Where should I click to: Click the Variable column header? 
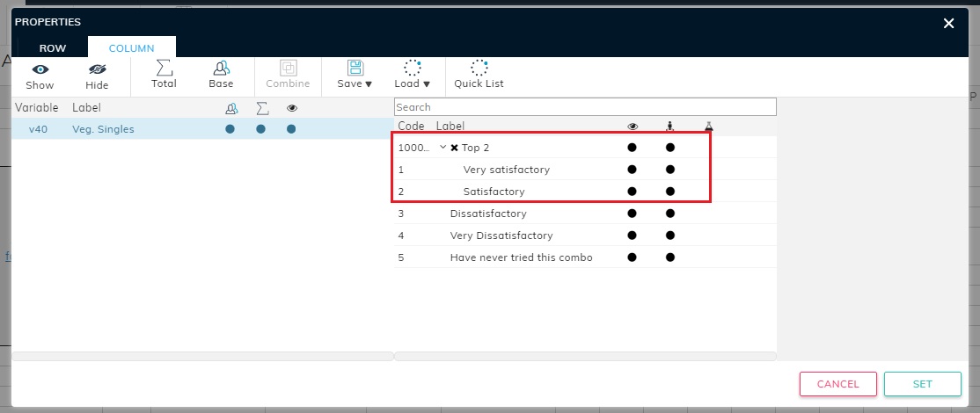click(36, 108)
